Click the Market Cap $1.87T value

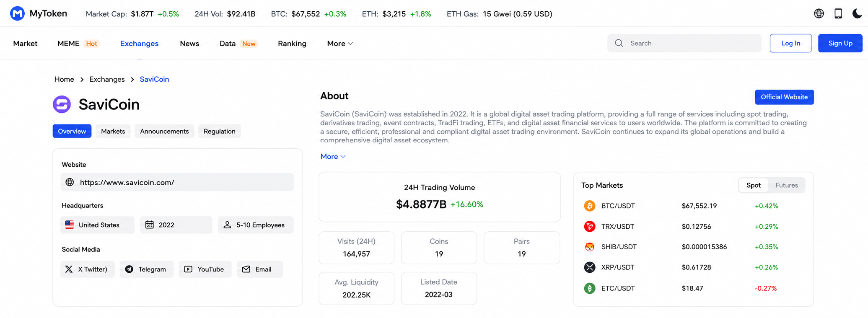click(142, 14)
